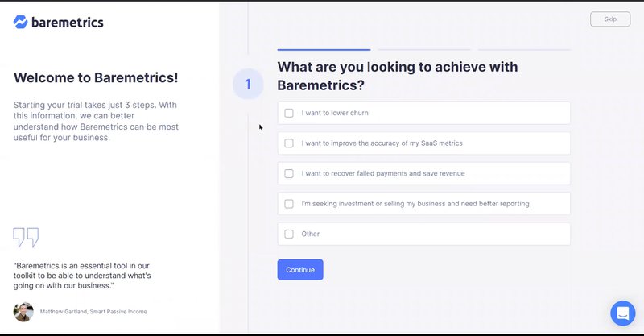
Task: Click the "Welcome to Baremetrics!" heading
Action: click(96, 78)
